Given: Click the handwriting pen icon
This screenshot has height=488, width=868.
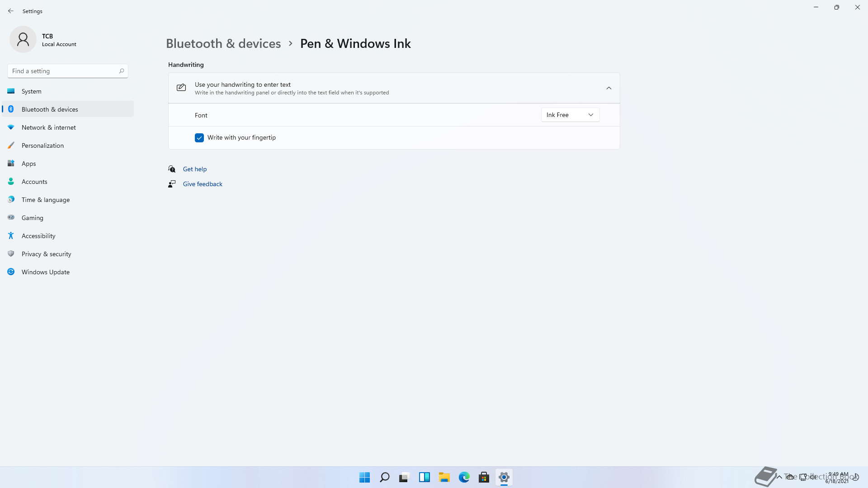Looking at the screenshot, I should click(x=181, y=88).
